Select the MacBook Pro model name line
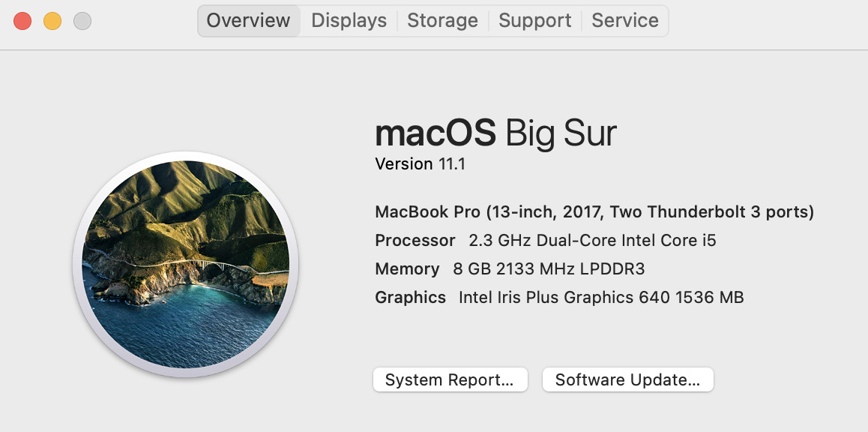 tap(594, 212)
